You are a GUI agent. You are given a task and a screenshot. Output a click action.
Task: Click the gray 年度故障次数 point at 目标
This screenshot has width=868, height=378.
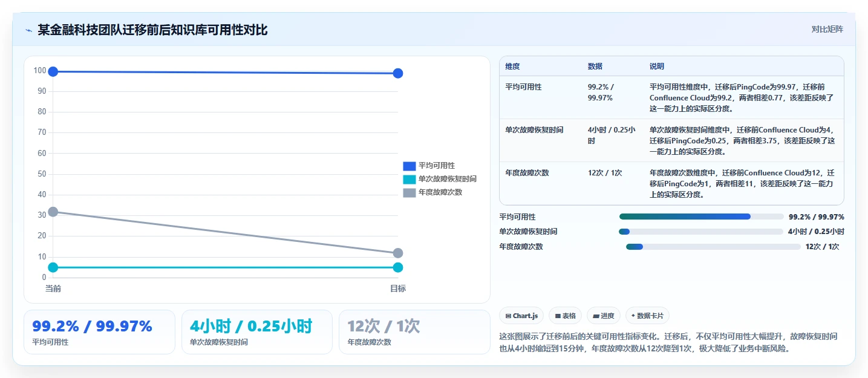pos(398,253)
